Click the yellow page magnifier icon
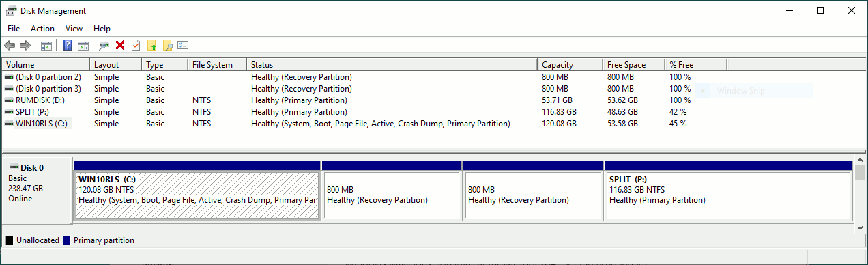 (x=167, y=46)
